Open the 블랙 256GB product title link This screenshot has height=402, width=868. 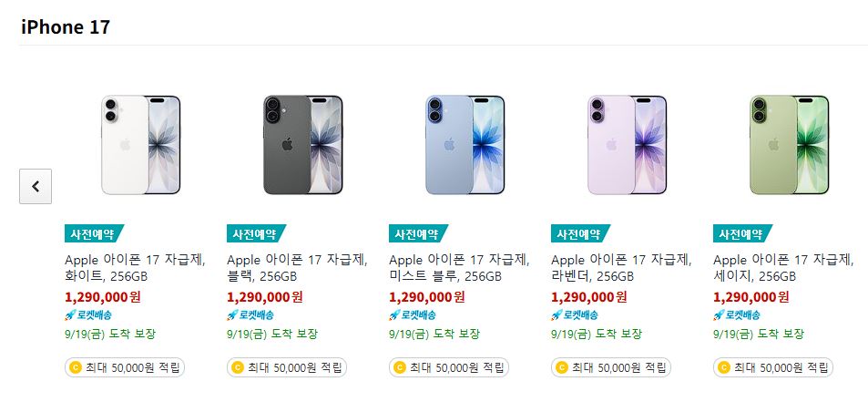pos(297,267)
